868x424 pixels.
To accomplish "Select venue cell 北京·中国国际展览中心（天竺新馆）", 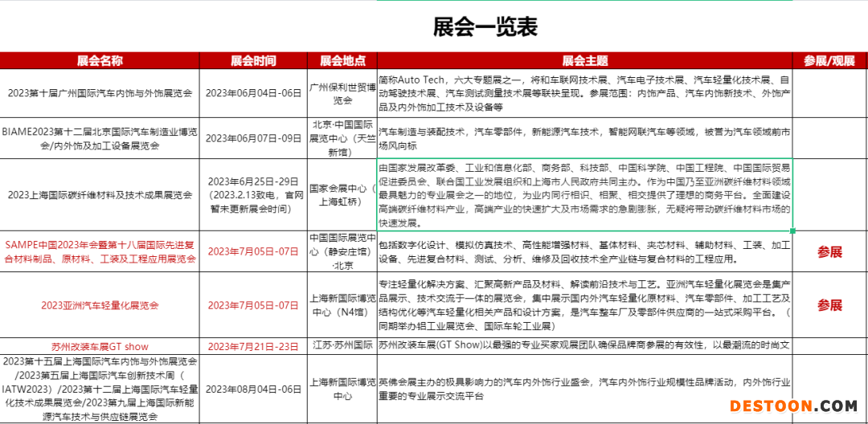I will pyautogui.click(x=342, y=138).
